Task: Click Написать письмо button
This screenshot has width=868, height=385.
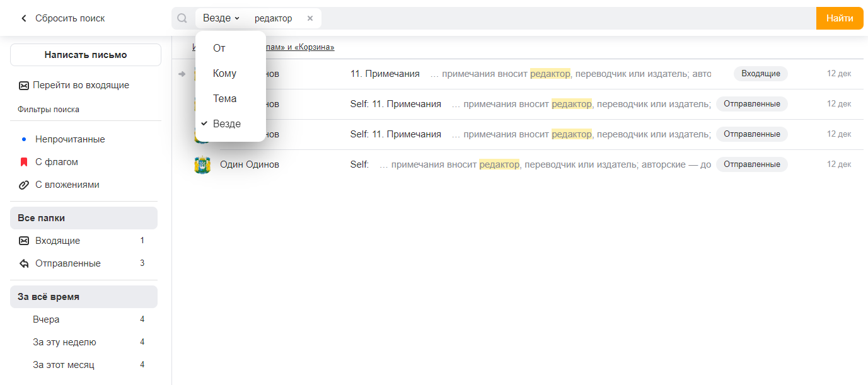Action: [x=86, y=55]
